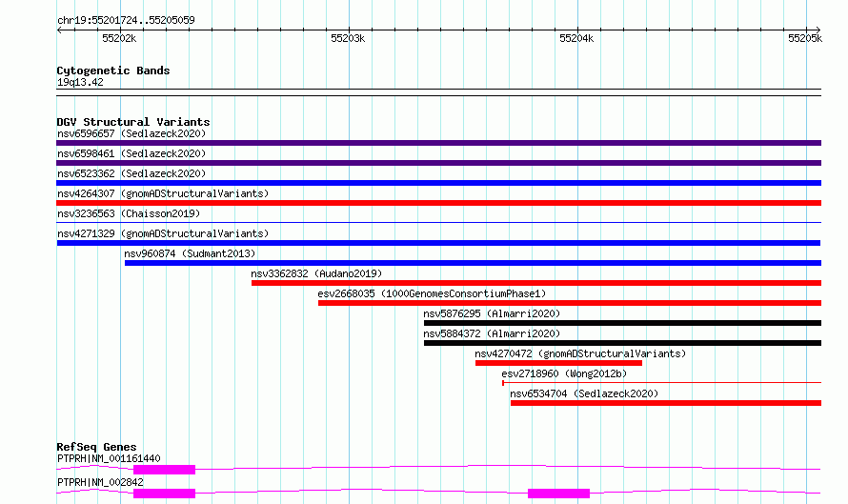Select the nsv960874 blue variant bar
The image size is (848, 504).
(473, 263)
